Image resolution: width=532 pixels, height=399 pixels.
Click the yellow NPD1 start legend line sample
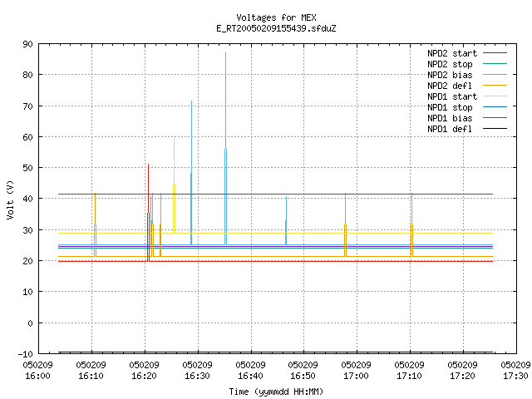point(495,96)
